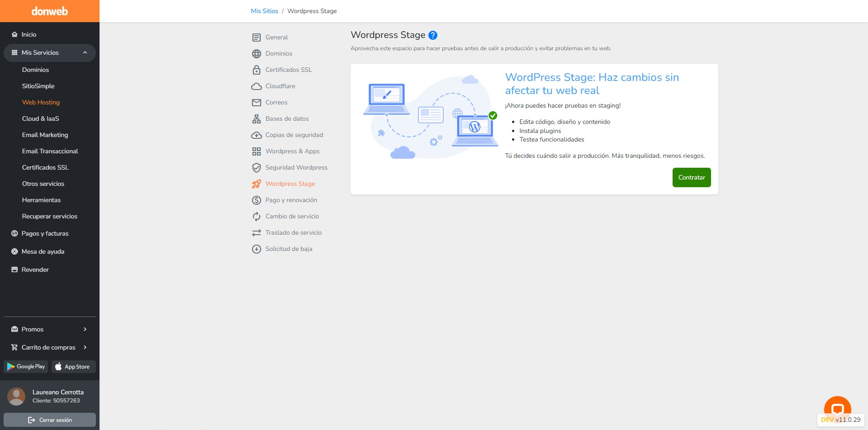This screenshot has width=868, height=430.
Task: Click the Wordpress & Apps grid icon
Action: pos(256,151)
